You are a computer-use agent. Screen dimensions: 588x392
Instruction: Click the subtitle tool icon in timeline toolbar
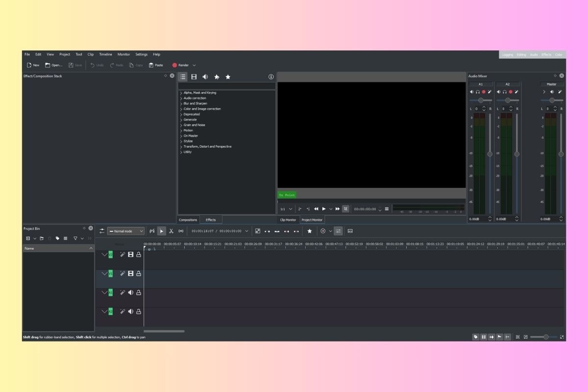[x=350, y=231]
